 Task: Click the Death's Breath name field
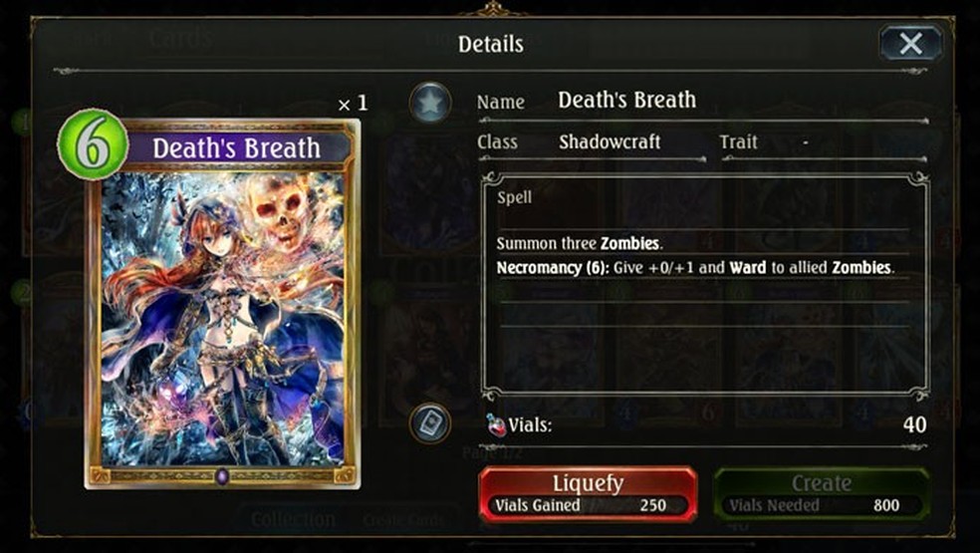click(626, 100)
